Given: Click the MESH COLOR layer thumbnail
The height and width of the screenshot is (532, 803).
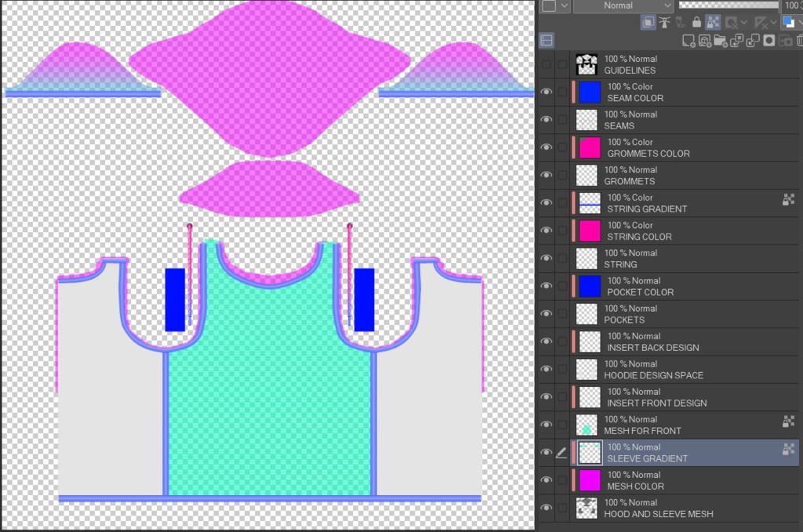Looking at the screenshot, I should point(589,480).
